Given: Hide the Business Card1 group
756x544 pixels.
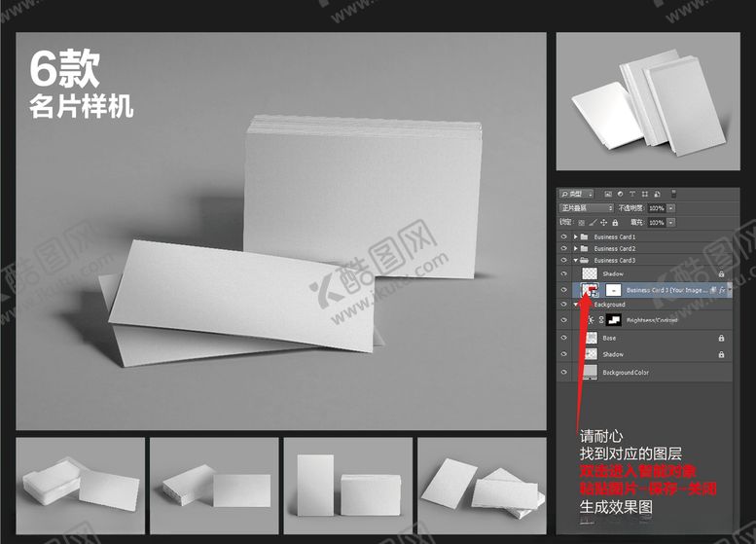Looking at the screenshot, I should click(x=564, y=236).
